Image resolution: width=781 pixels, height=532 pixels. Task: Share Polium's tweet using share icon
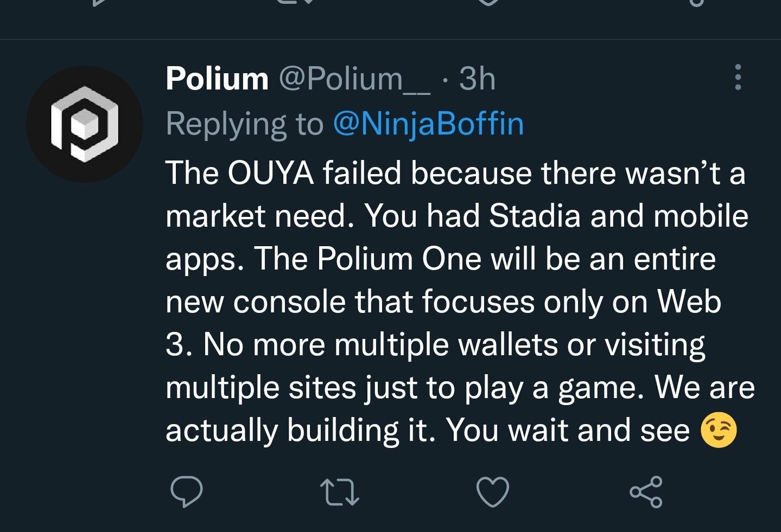(646, 492)
